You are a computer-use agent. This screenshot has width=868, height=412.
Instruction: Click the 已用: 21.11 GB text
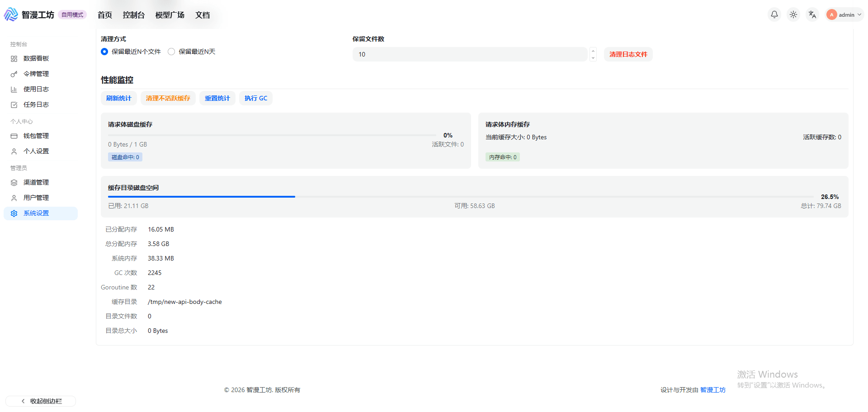pos(128,206)
